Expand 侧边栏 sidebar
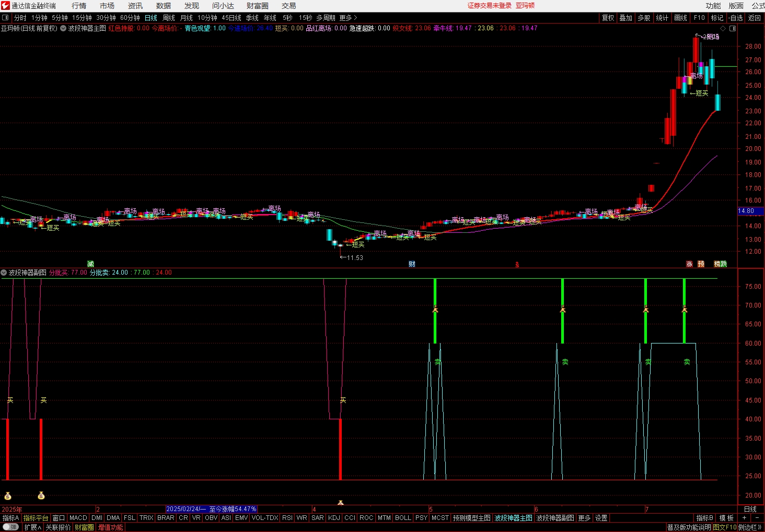 [x=750, y=527]
